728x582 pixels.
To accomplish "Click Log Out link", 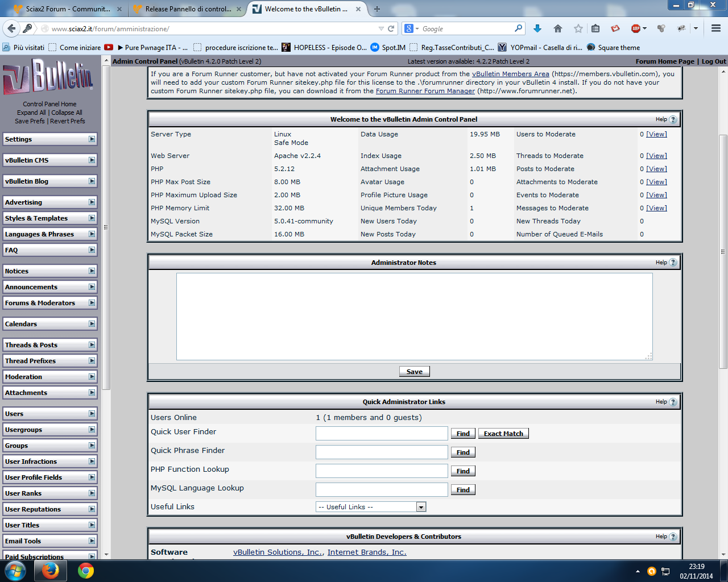I will click(x=714, y=61).
